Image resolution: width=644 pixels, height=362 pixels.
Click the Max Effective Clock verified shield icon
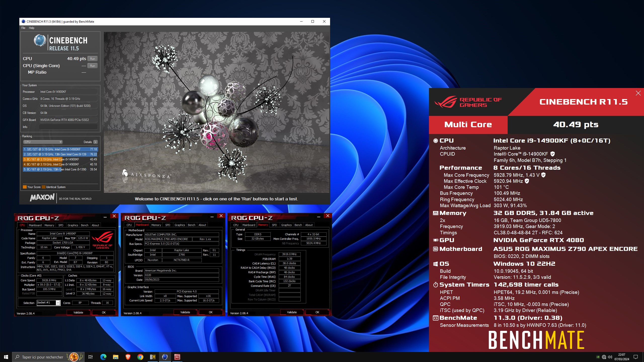527,181
